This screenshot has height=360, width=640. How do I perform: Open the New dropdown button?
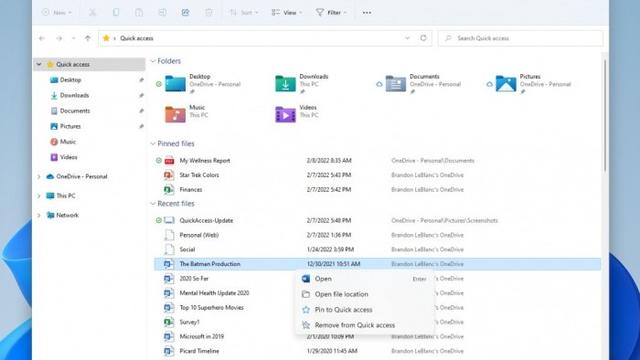[57, 13]
